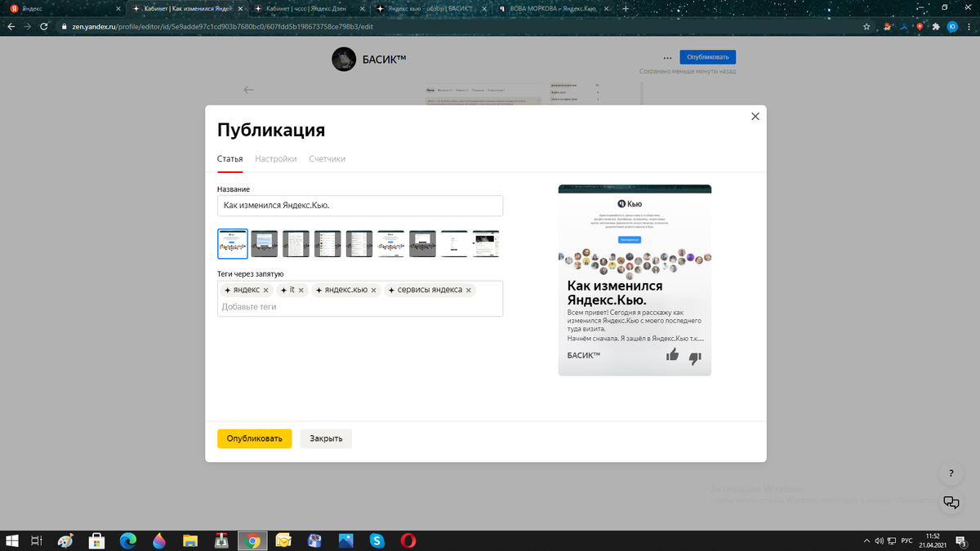
Task: Open the Счетчики tab
Action: [x=327, y=158]
